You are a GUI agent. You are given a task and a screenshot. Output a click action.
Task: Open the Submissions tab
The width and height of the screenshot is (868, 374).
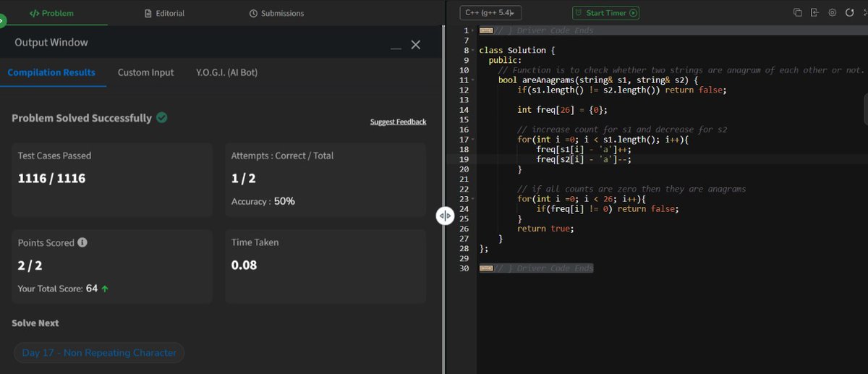[x=276, y=13]
